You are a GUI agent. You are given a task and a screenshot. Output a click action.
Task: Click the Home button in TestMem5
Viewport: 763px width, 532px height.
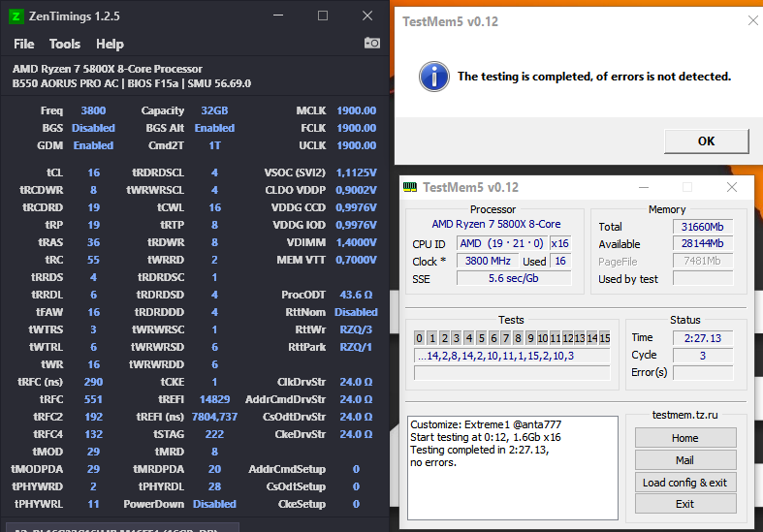pos(685,438)
